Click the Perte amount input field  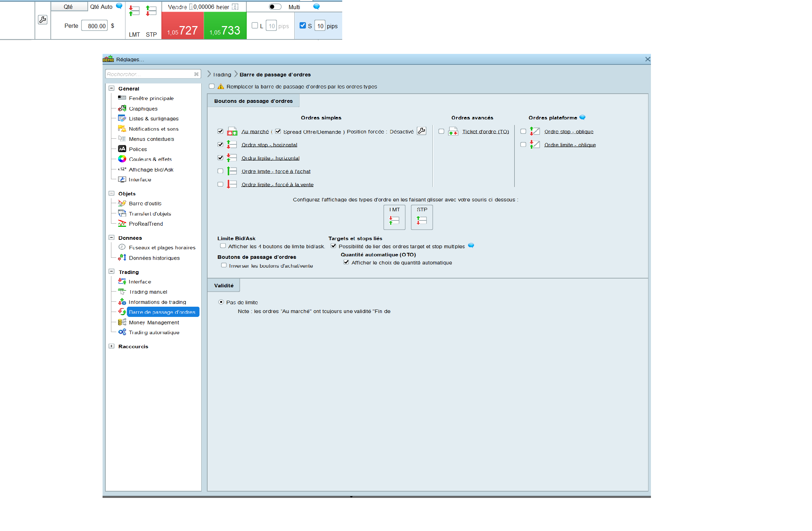tap(95, 26)
